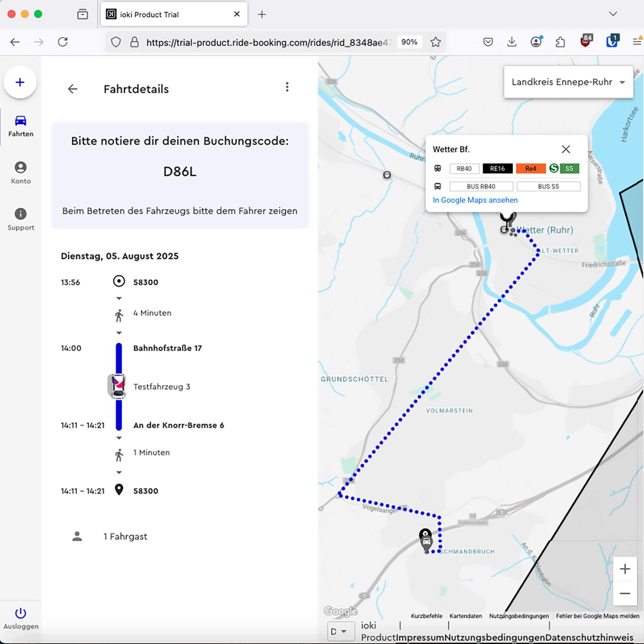This screenshot has height=644, width=644.
Task: Click the Impressum footer link
Action: pyautogui.click(x=420, y=638)
